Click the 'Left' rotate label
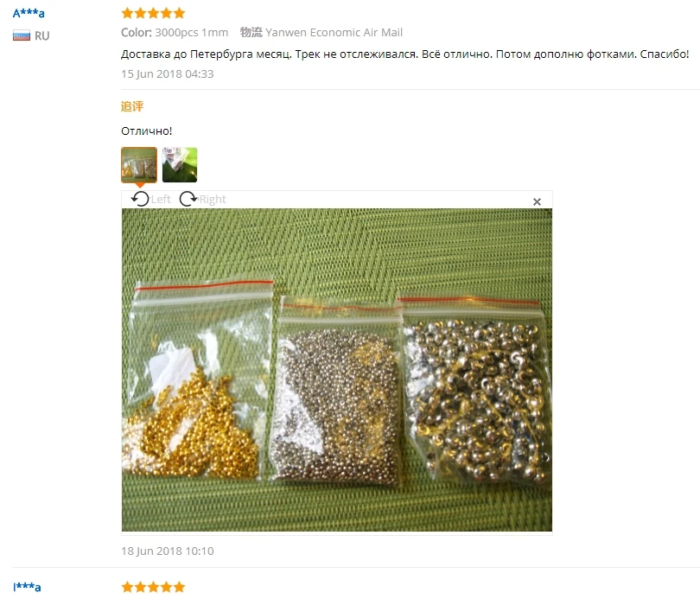 [161, 199]
